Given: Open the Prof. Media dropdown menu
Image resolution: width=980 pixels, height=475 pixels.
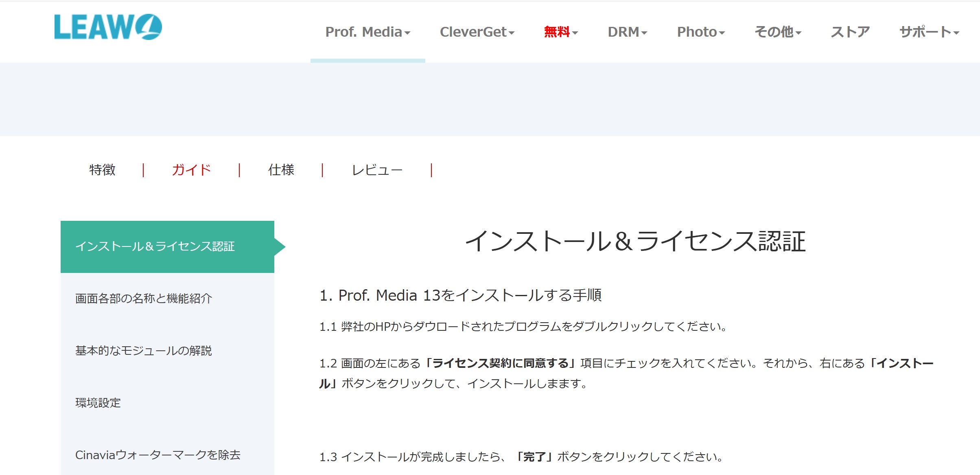Looking at the screenshot, I should pos(367,32).
